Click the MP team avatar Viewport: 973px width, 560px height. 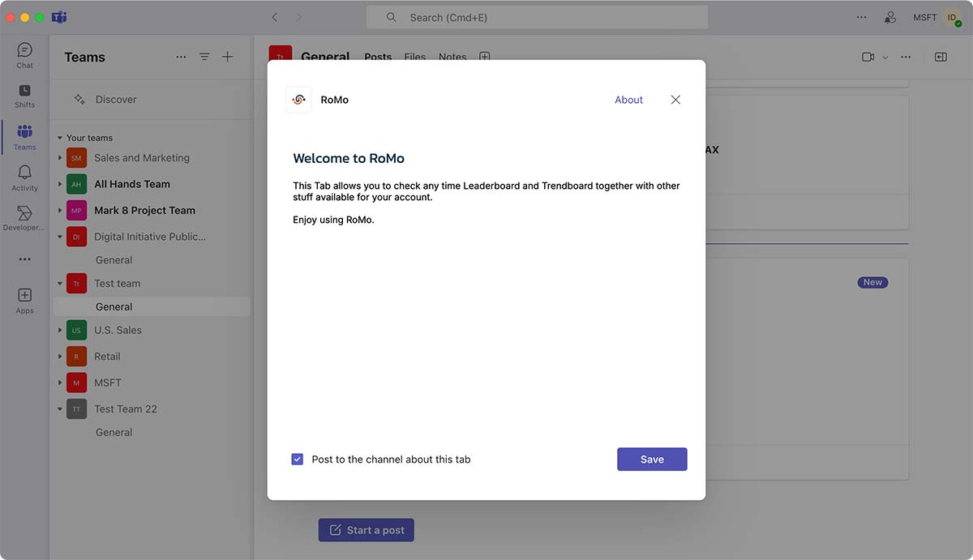(x=76, y=211)
